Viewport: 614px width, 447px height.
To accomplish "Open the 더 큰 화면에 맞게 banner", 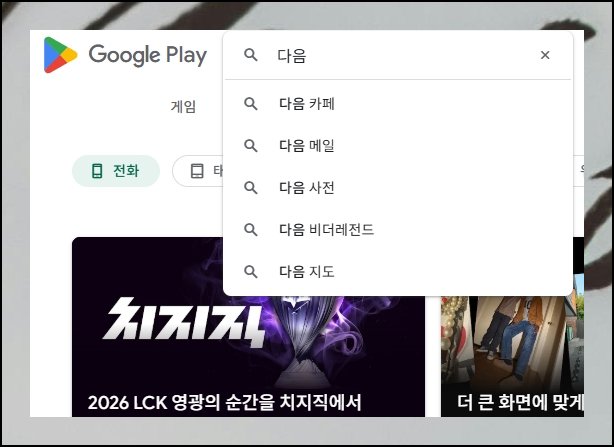I will (512, 356).
